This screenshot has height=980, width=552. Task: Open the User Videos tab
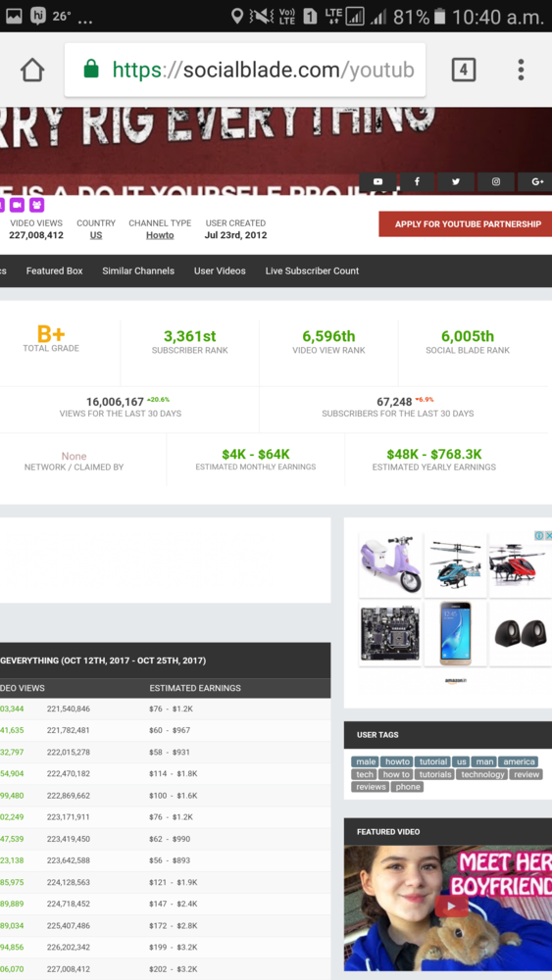pyautogui.click(x=220, y=270)
